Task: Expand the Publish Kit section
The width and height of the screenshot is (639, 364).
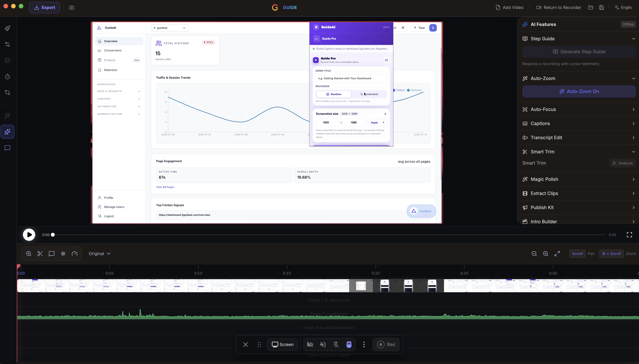Action: [x=579, y=208]
